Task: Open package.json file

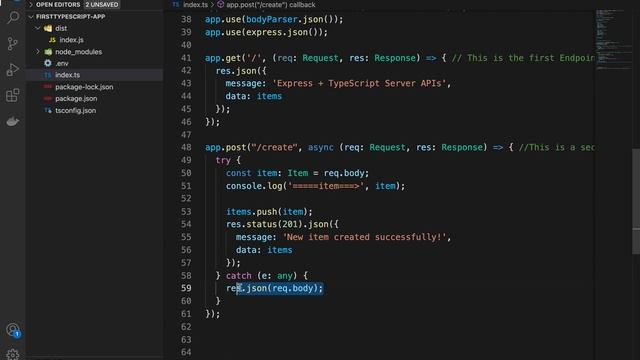Action: [76, 98]
